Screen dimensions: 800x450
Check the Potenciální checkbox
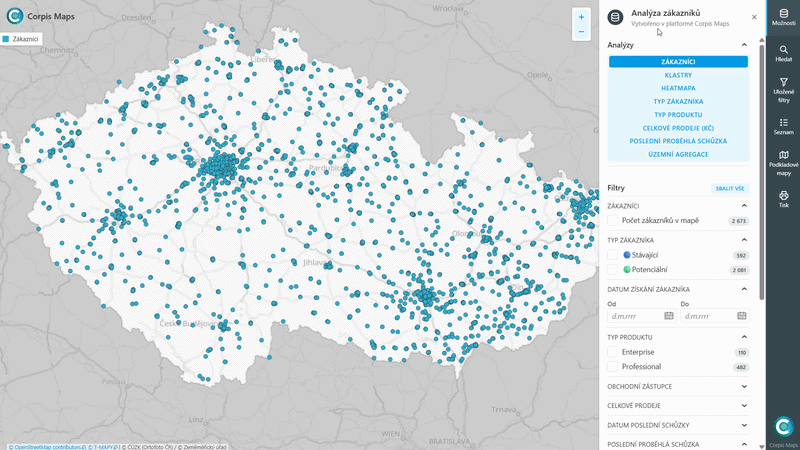[612, 269]
